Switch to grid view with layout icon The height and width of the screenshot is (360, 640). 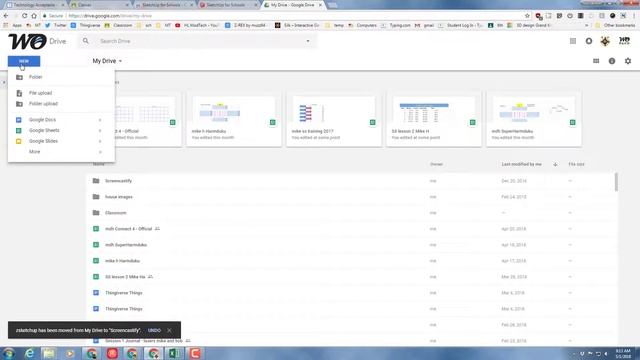pos(596,61)
